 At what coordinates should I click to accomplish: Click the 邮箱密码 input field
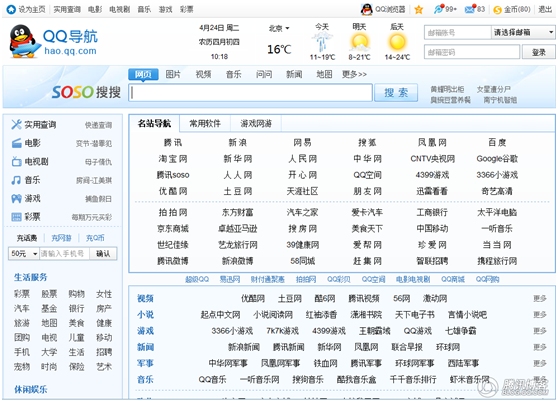point(472,52)
